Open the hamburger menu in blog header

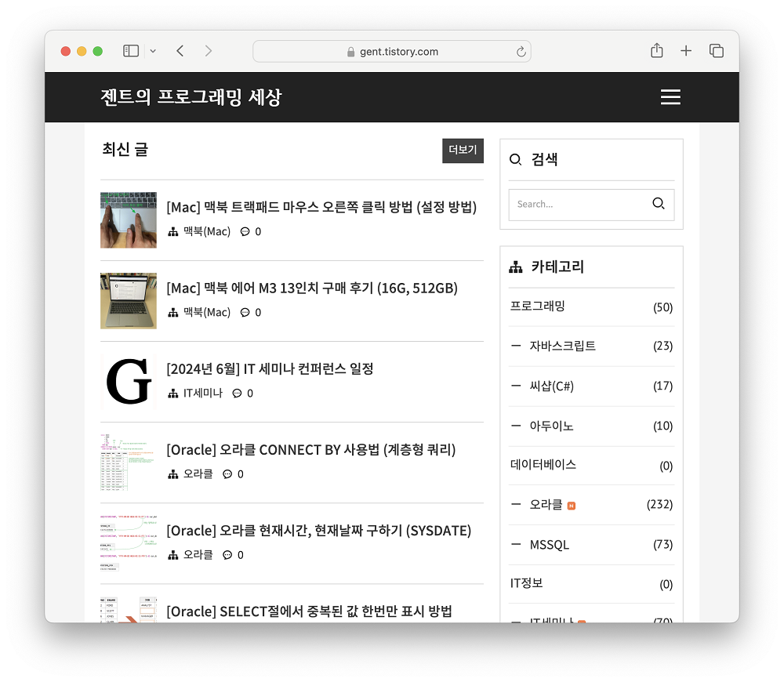670,97
